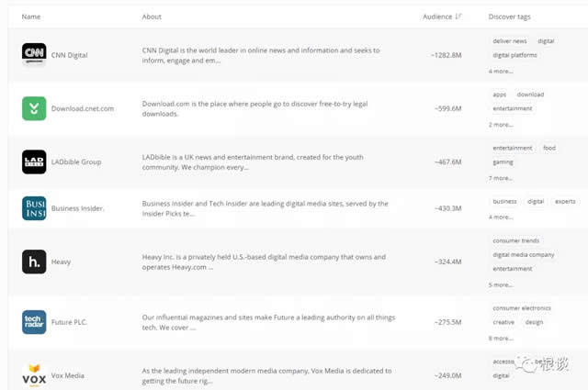Select the "deliver news" tag on CNN Digital
This screenshot has width=588, height=390.
pos(510,41)
